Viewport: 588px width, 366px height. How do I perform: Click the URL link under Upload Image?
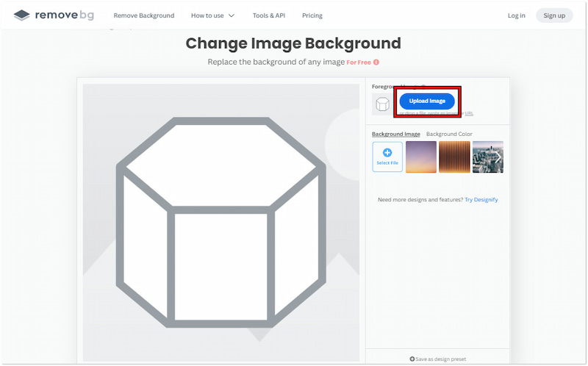(x=469, y=114)
